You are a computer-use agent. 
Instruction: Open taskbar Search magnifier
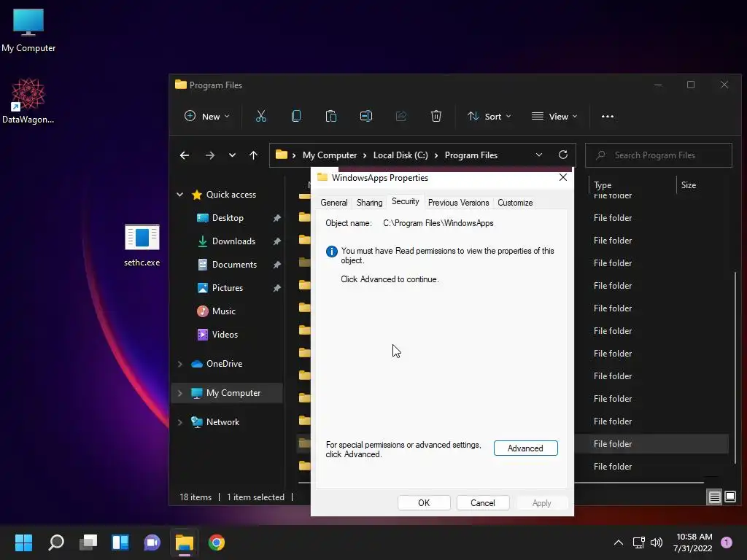[56, 542]
